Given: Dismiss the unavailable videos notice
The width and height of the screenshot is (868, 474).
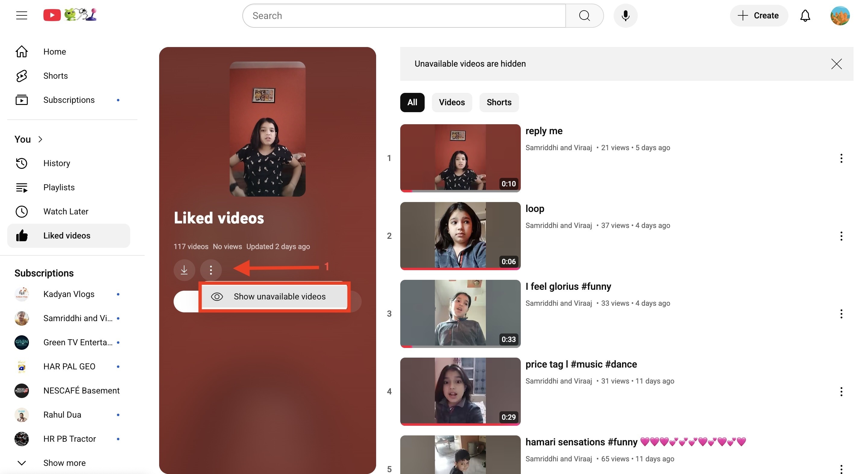Looking at the screenshot, I should tap(836, 64).
